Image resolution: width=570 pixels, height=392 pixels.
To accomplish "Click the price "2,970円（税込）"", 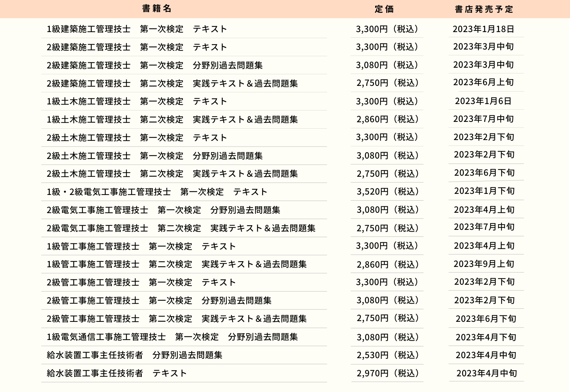I will point(388,373).
